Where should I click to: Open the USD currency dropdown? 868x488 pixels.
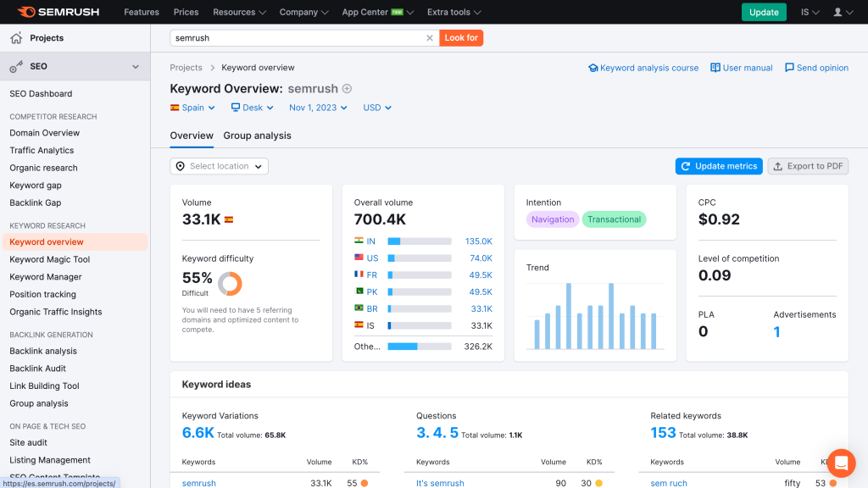377,108
